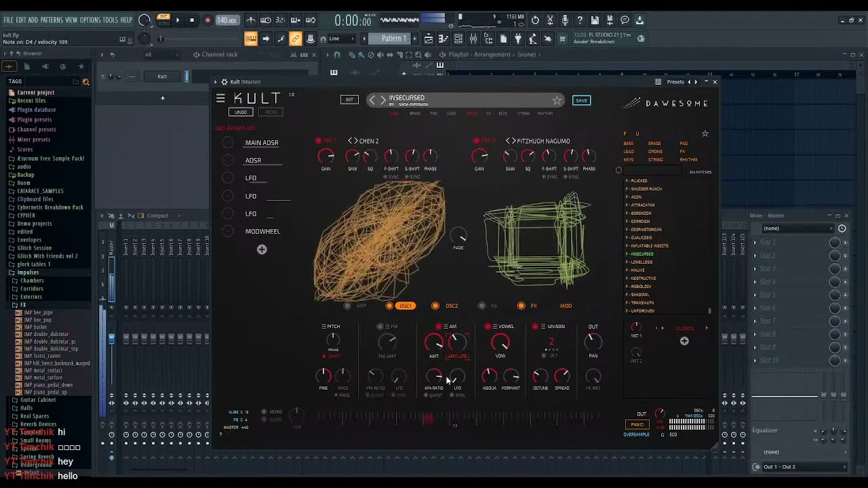Toggle the pitch QUANT option
This screenshot has height=488, width=868.
tap(331, 356)
